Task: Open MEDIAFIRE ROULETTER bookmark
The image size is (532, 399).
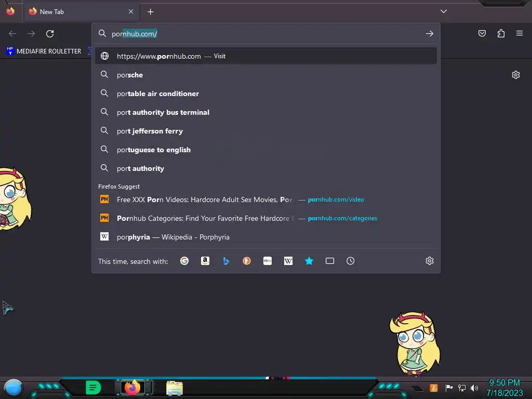Action: coord(44,51)
